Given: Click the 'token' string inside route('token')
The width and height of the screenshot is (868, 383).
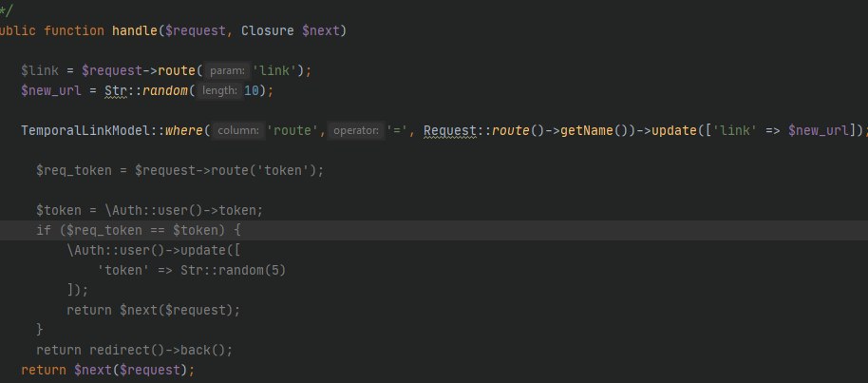Looking at the screenshot, I should point(285,171).
